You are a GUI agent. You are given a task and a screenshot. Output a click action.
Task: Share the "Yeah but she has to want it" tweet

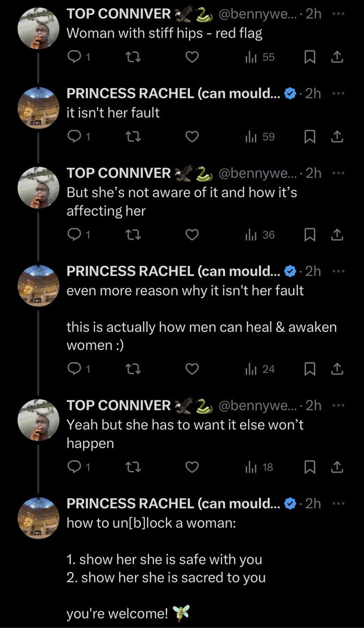[x=337, y=467]
